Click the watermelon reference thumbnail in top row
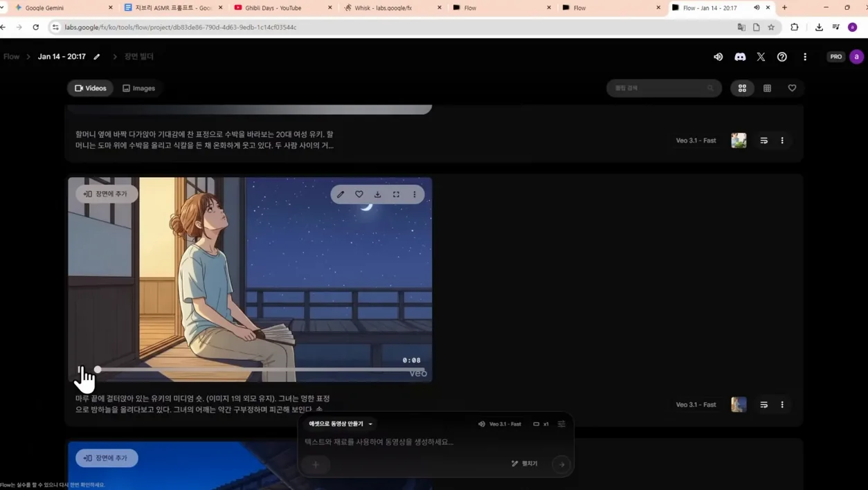This screenshot has height=490, width=868. pos(739,140)
